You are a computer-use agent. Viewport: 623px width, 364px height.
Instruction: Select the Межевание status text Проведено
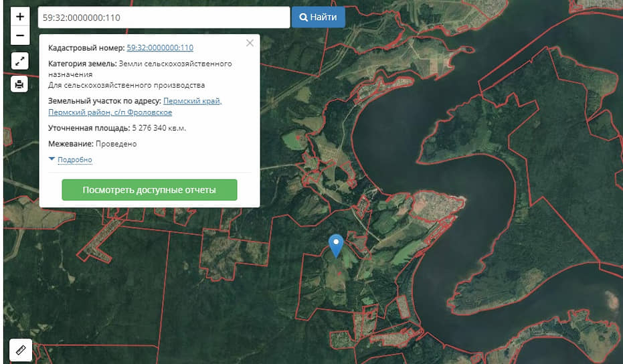tap(116, 144)
